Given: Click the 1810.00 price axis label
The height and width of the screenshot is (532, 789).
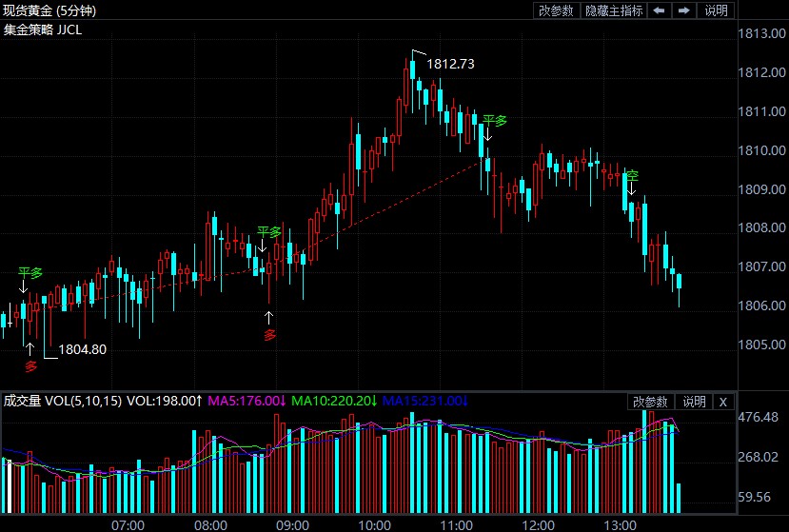Looking at the screenshot, I should coord(761,150).
